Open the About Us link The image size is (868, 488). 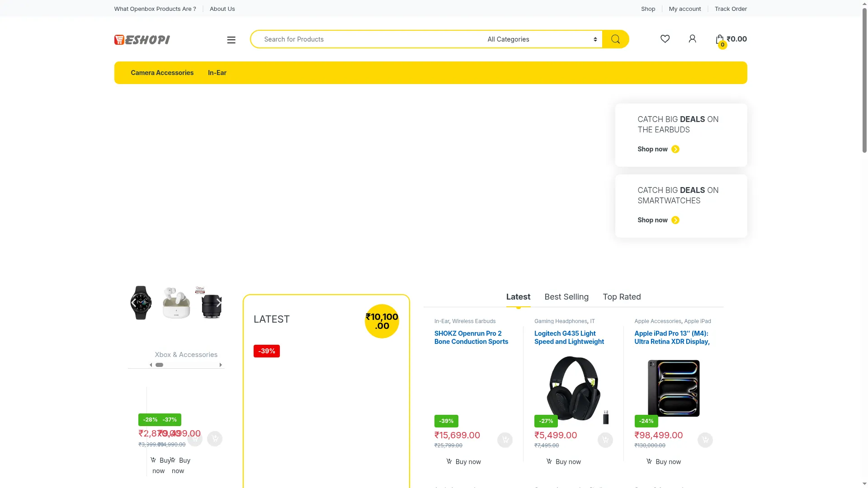pyautogui.click(x=222, y=9)
